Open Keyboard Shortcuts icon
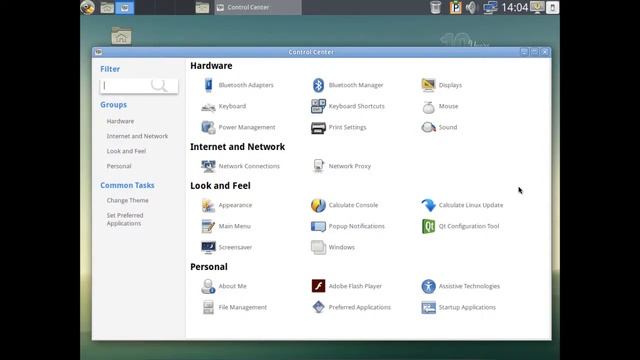This screenshot has width=640, height=360. [318, 106]
